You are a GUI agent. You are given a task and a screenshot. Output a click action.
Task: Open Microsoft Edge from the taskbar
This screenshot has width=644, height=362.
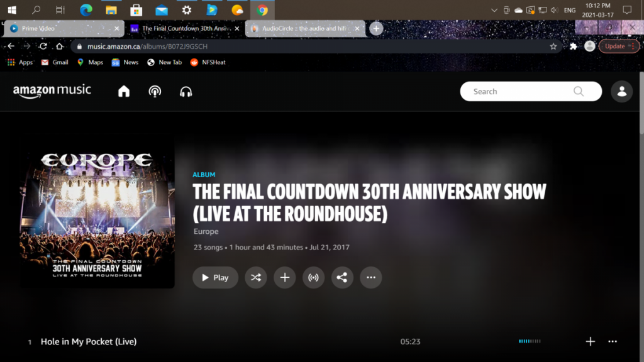click(86, 10)
